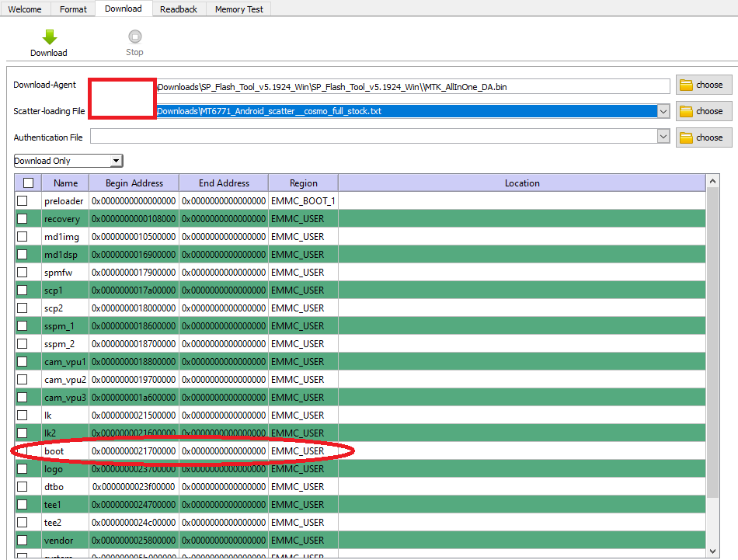
Task: Click the Begin Address column header
Action: click(x=134, y=183)
